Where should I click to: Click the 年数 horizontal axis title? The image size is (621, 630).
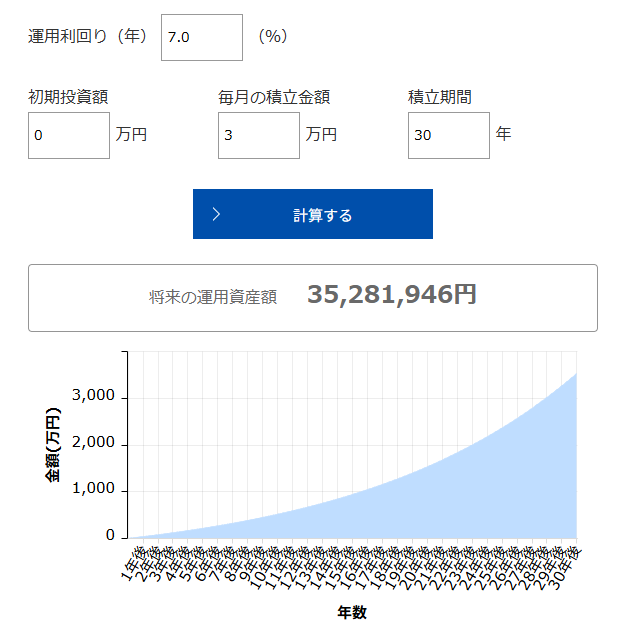pyautogui.click(x=351, y=612)
